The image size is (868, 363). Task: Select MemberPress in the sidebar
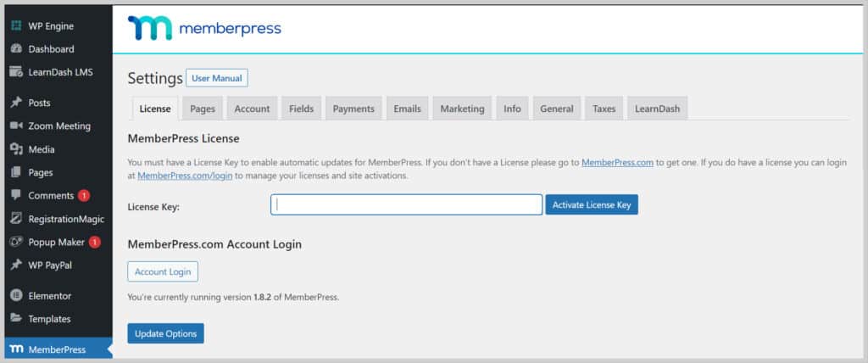(x=58, y=349)
